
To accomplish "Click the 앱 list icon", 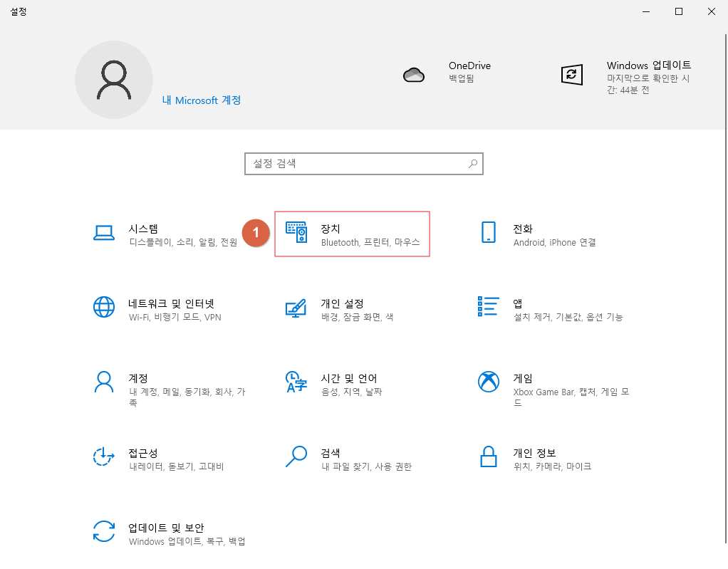I will [x=489, y=306].
